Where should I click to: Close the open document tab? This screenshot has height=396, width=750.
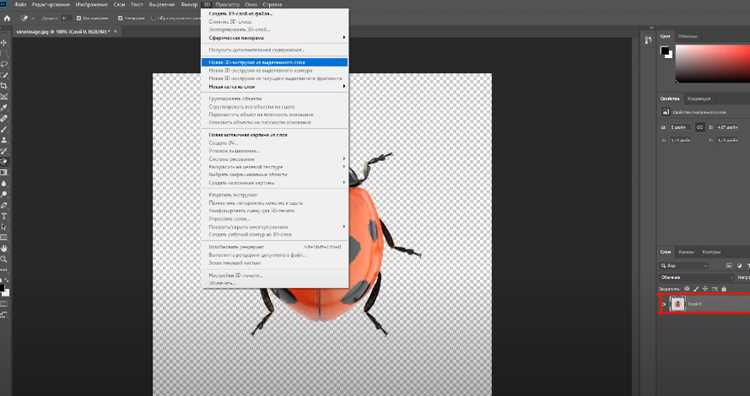(x=116, y=32)
